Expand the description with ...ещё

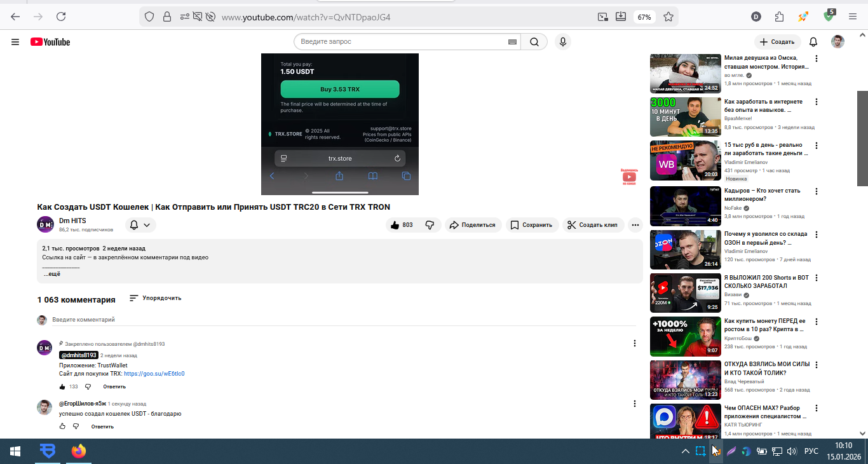(x=52, y=274)
